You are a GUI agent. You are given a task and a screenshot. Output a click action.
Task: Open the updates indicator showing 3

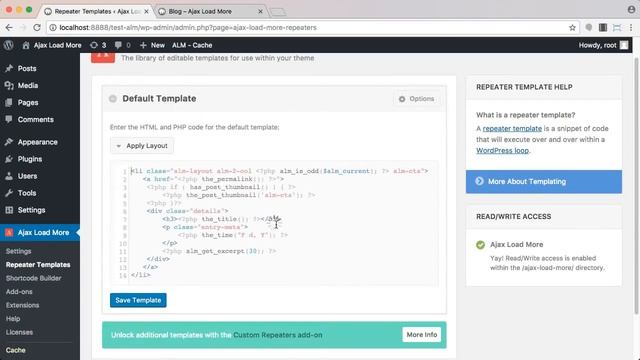[x=98, y=45]
